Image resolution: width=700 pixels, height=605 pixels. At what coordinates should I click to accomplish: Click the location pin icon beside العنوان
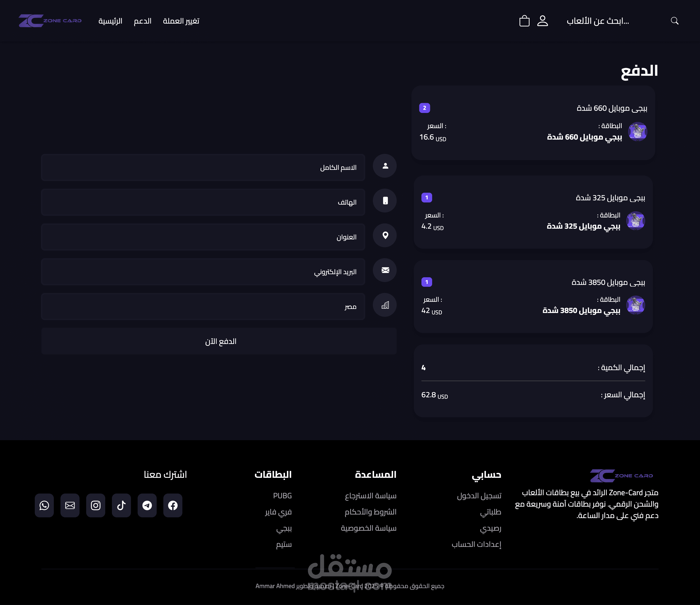point(385,235)
